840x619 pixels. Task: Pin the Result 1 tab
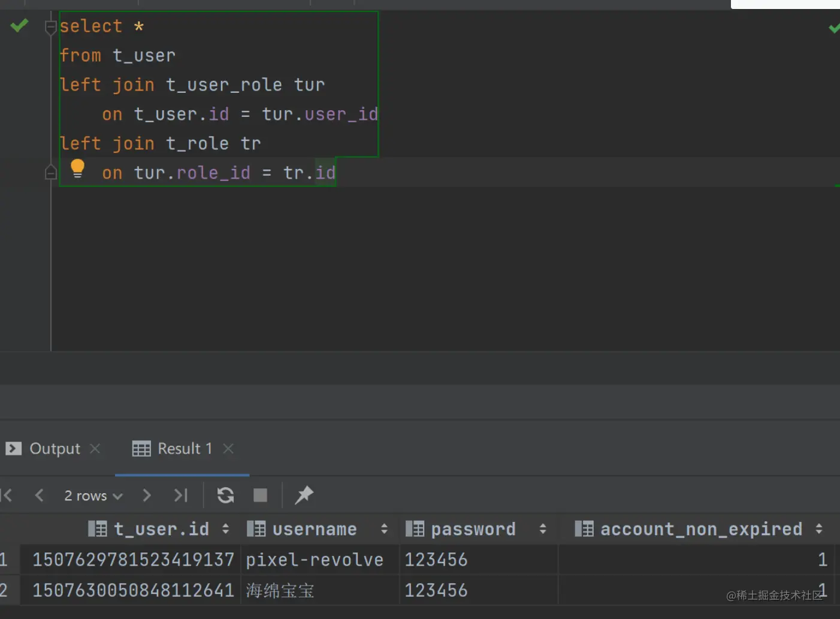[x=304, y=495]
